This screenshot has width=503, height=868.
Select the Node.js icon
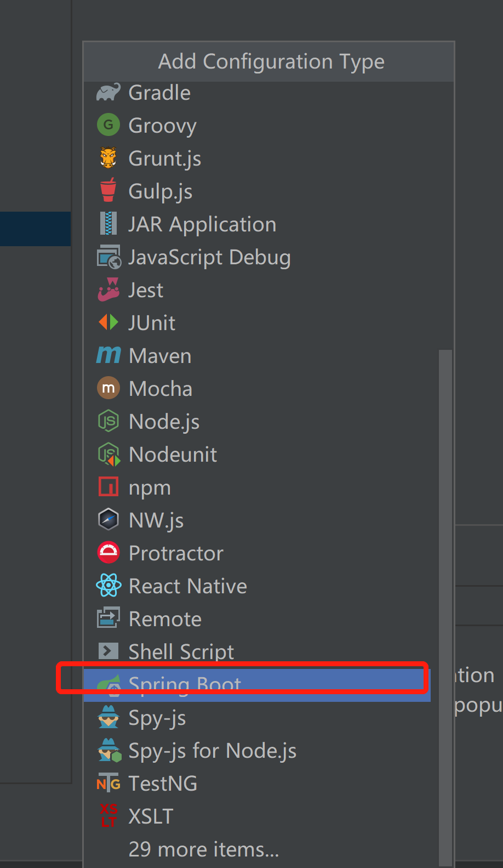(108, 421)
